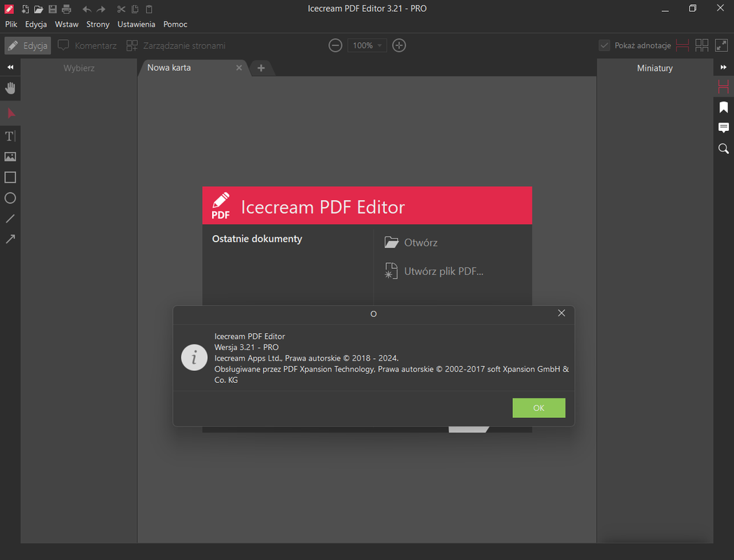734x560 pixels.
Task: Click the Miniatury panel header
Action: [655, 68]
